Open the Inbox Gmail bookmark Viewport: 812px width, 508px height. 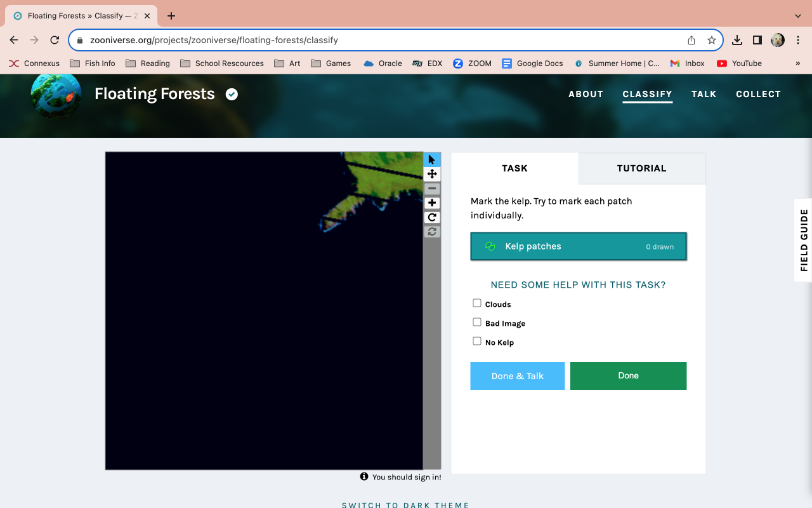(x=688, y=63)
